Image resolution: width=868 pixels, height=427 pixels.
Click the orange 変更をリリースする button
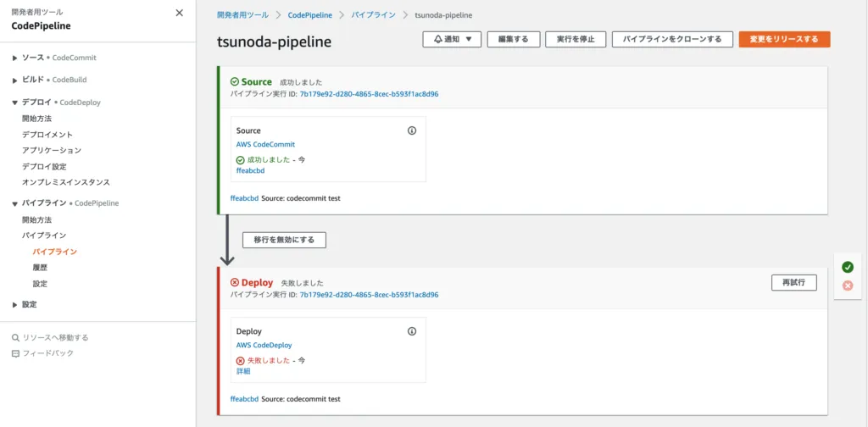(784, 39)
